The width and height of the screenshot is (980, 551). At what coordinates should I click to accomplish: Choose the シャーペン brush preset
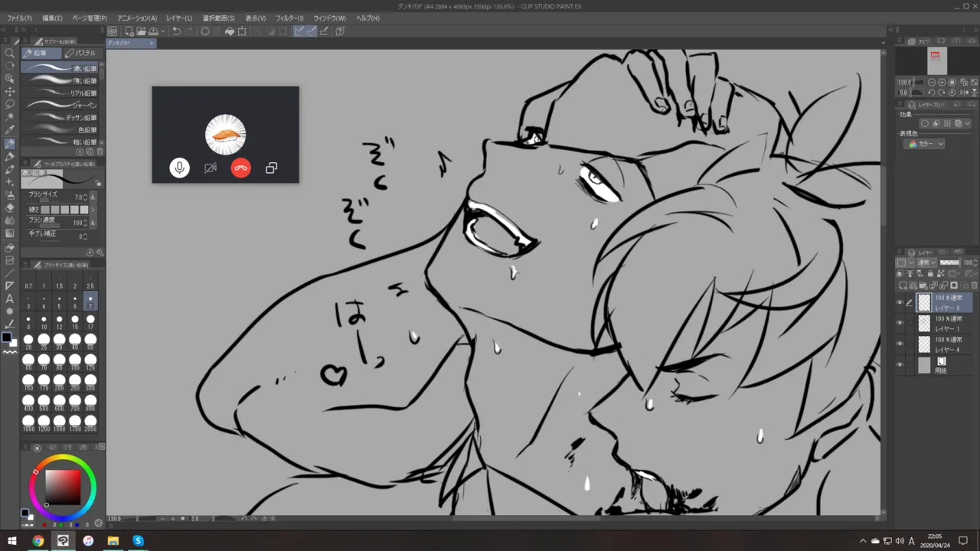point(61,105)
